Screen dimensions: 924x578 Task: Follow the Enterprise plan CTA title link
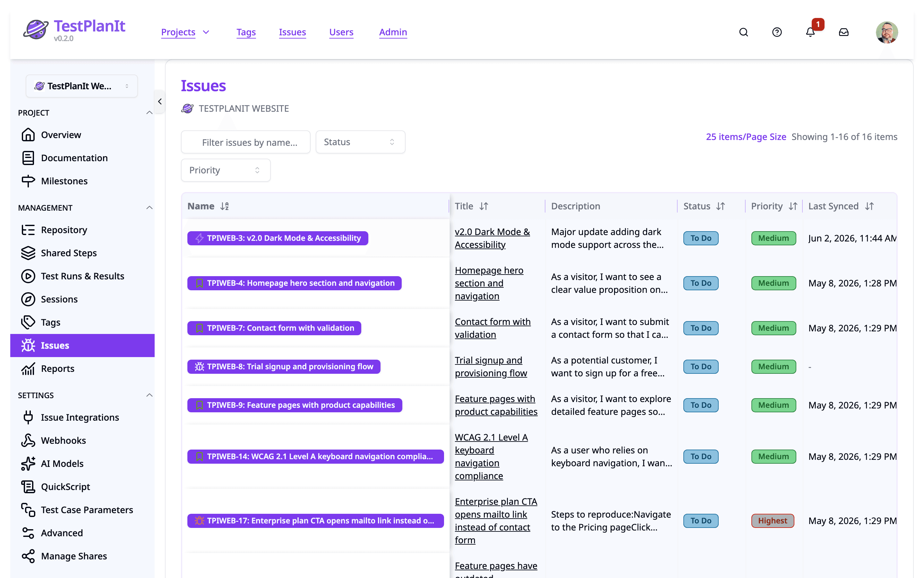(x=496, y=521)
